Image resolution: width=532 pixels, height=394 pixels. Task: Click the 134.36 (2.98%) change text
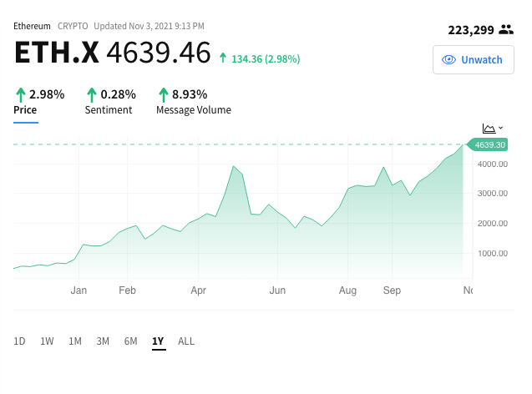click(266, 59)
